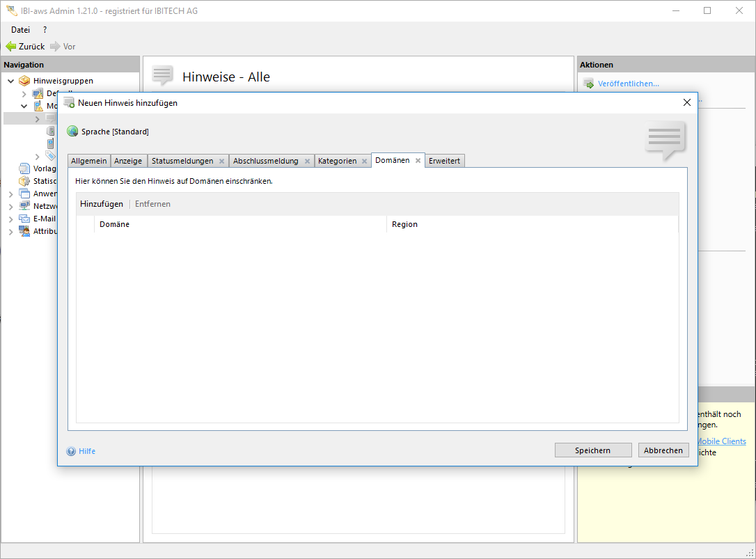
Task: Click the Sprache globe icon
Action: click(x=72, y=132)
